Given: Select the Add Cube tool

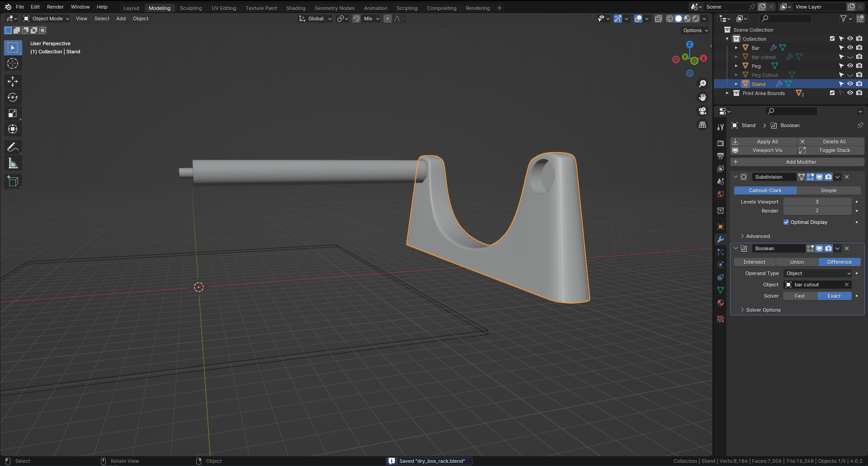Looking at the screenshot, I should (x=13, y=181).
